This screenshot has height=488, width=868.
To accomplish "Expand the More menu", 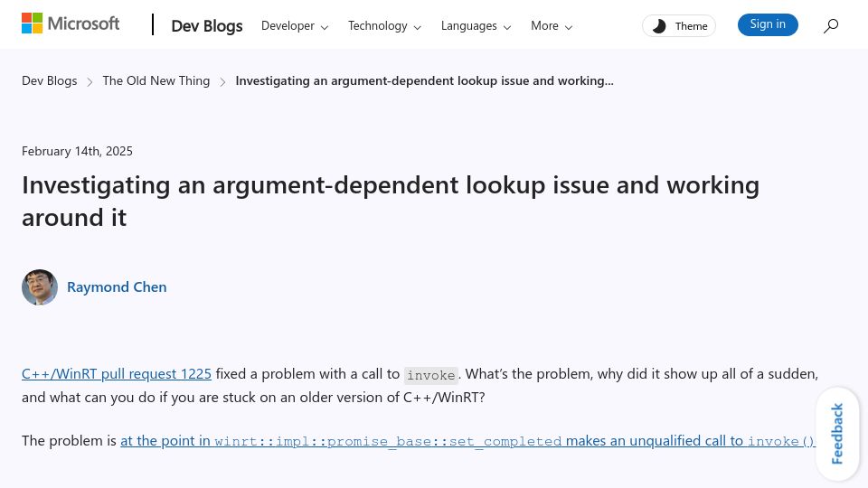I will 551,26.
